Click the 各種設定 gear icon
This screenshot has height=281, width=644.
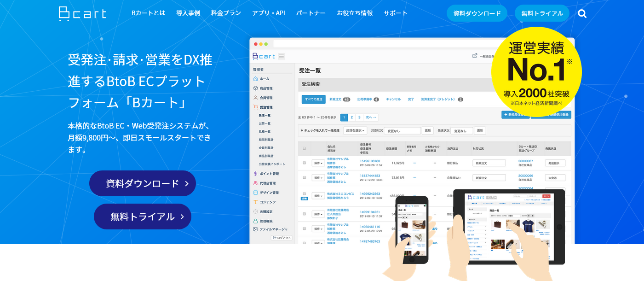pos(255,211)
